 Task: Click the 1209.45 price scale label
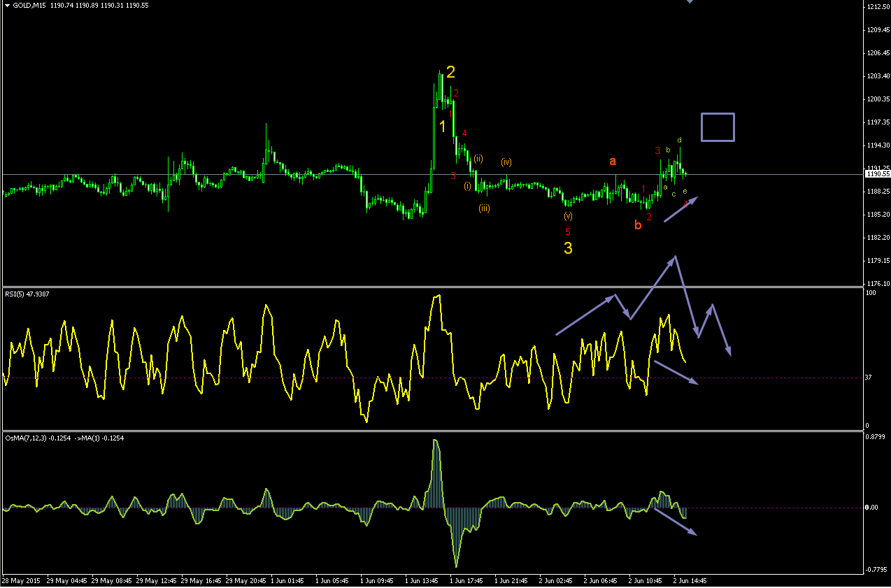(x=877, y=30)
